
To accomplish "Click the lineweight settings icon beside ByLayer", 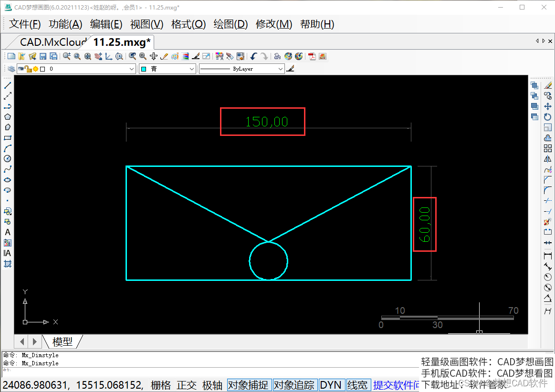I will pos(291,69).
